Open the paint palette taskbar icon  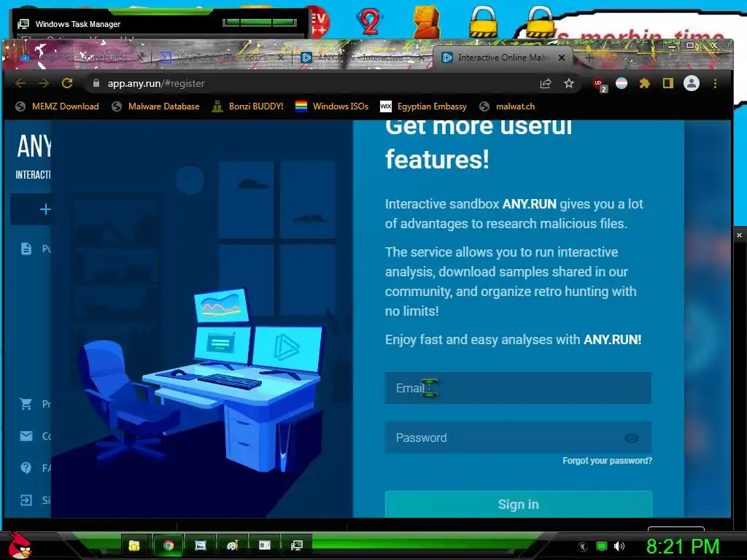pyautogui.click(x=233, y=545)
